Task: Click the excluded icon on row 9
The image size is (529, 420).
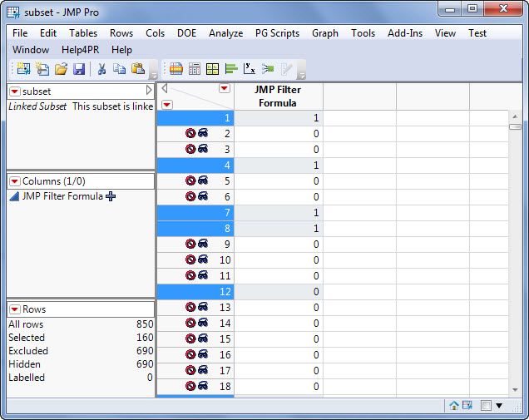Action: [190, 244]
